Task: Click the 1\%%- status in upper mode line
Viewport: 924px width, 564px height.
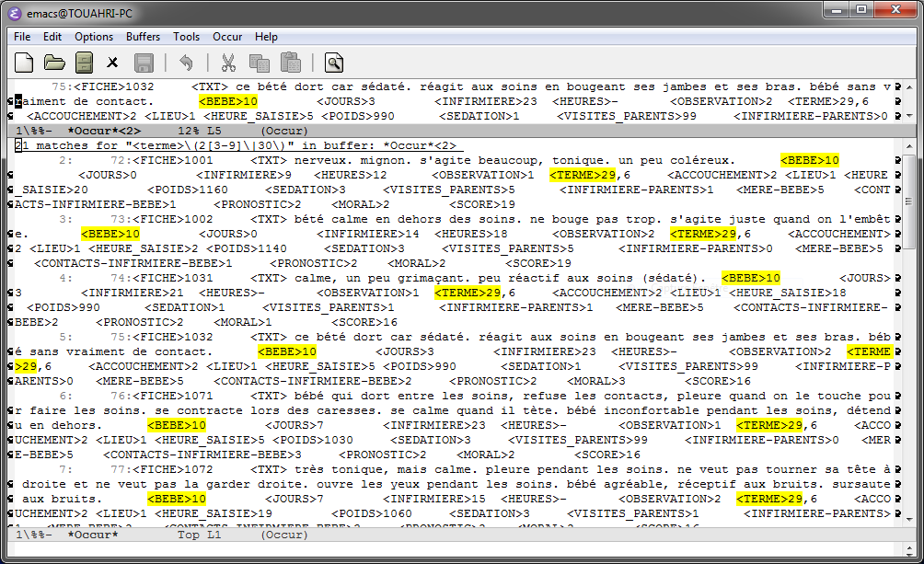Action: 34,131
